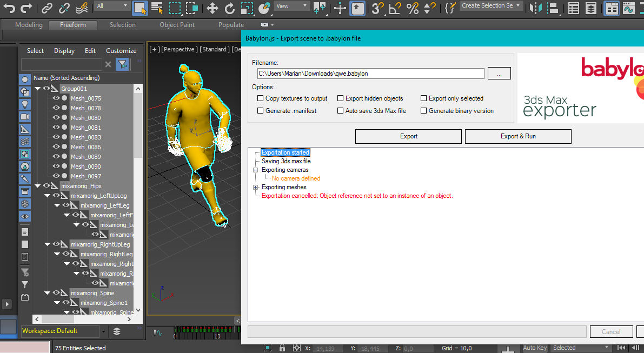The image size is (644, 353).
Task: Activate Bind to Space Warp tool
Action: point(82,8)
